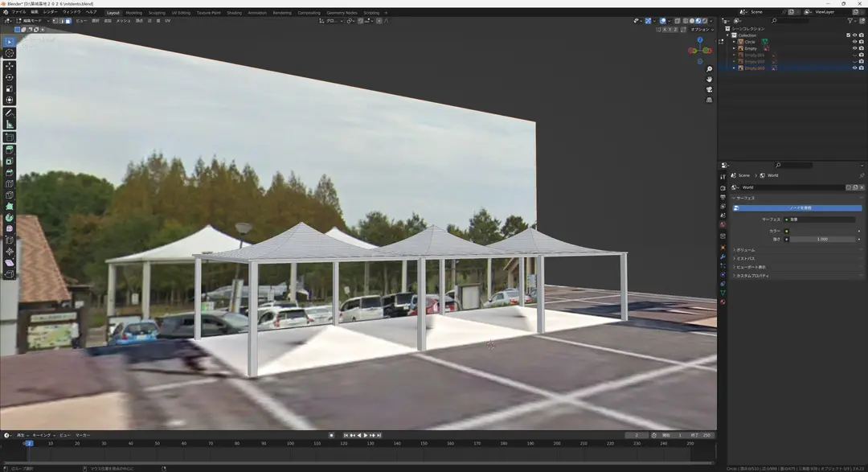The image size is (868, 472).
Task: Select the Rotate tool in the toolbar
Action: click(10, 77)
